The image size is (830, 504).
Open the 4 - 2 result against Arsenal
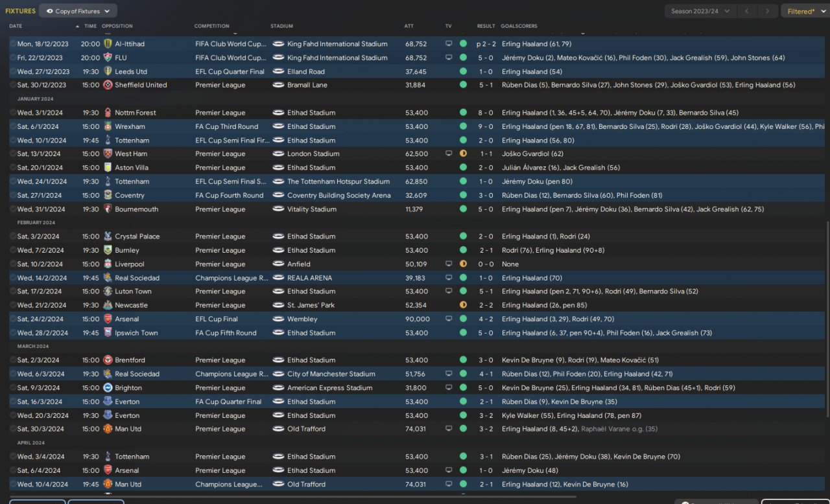(486, 319)
